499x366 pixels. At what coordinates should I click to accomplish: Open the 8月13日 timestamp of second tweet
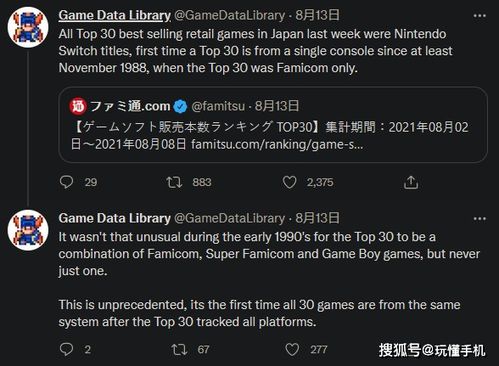(x=317, y=218)
